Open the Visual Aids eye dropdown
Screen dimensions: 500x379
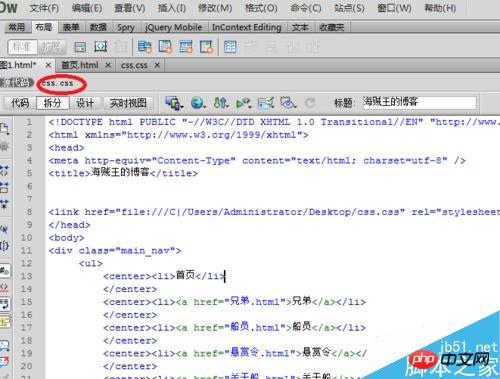(288, 103)
